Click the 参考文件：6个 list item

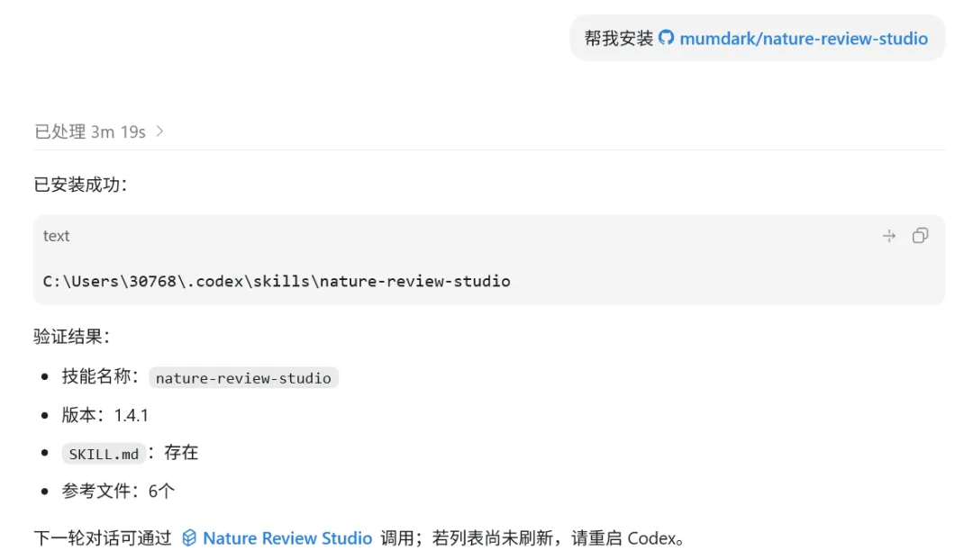point(118,491)
